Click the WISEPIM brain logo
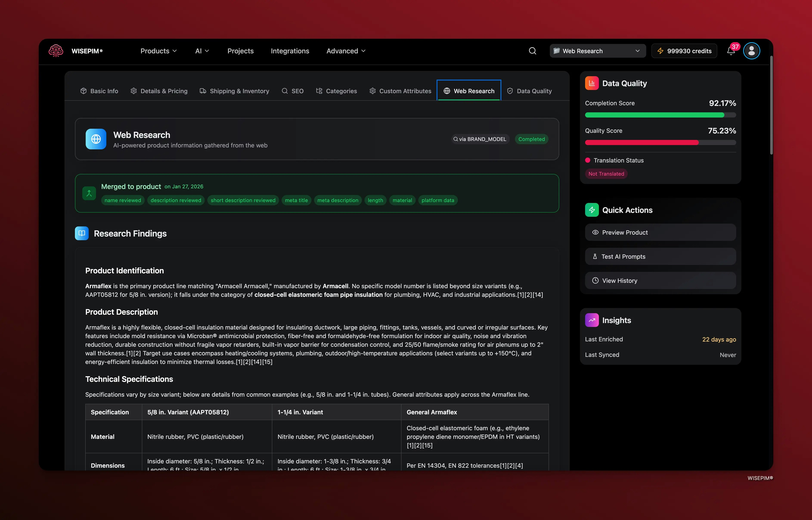The width and height of the screenshot is (812, 520). (56, 51)
